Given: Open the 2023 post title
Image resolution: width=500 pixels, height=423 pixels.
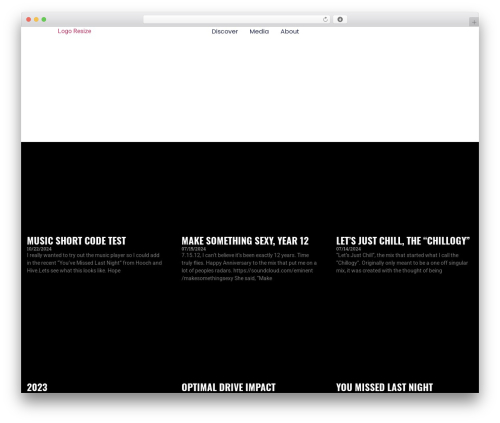Looking at the screenshot, I should [37, 387].
